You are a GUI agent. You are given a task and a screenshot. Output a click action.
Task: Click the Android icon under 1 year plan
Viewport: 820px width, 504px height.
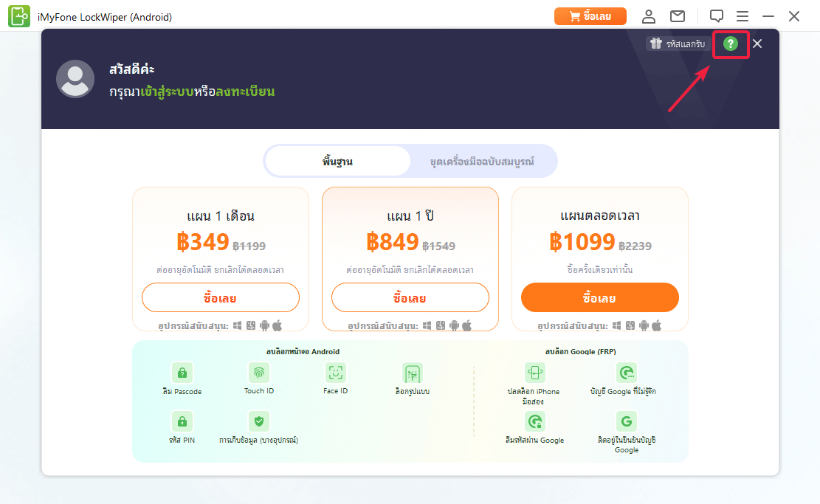coord(454,325)
